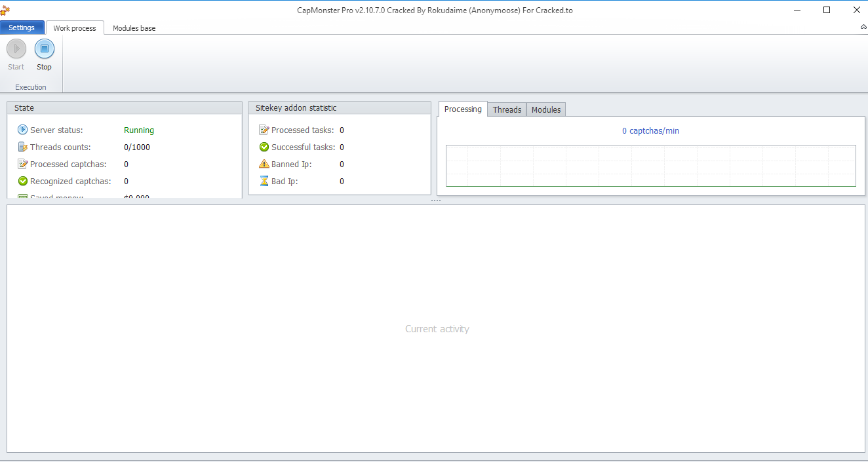Click the Recognized captchas label

tap(71, 182)
